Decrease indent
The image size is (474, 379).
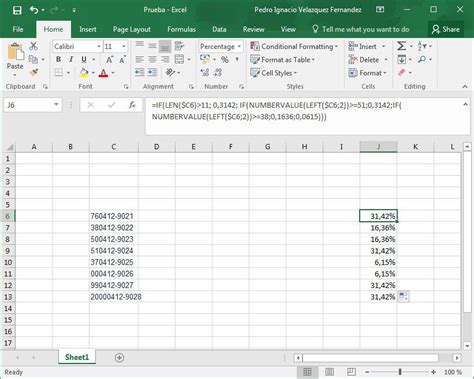[139, 72]
